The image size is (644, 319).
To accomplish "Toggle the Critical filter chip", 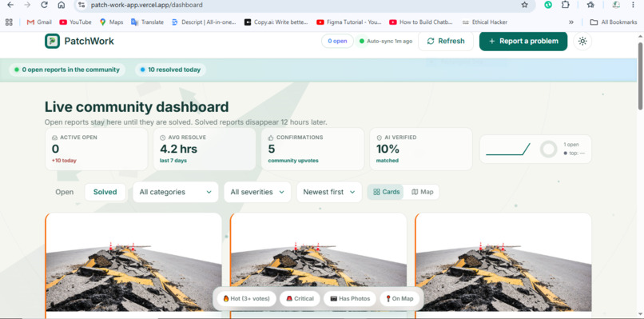I will [x=300, y=299].
